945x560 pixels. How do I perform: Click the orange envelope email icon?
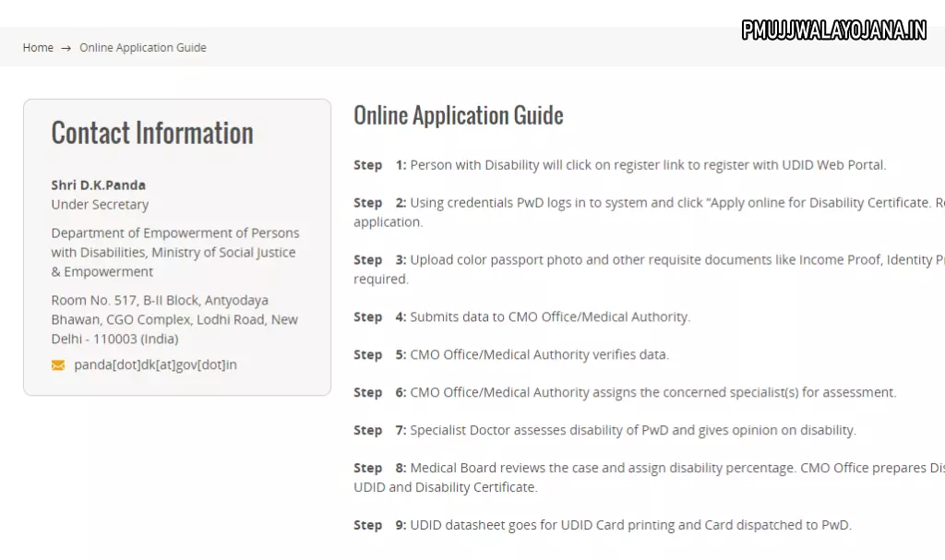(x=58, y=365)
